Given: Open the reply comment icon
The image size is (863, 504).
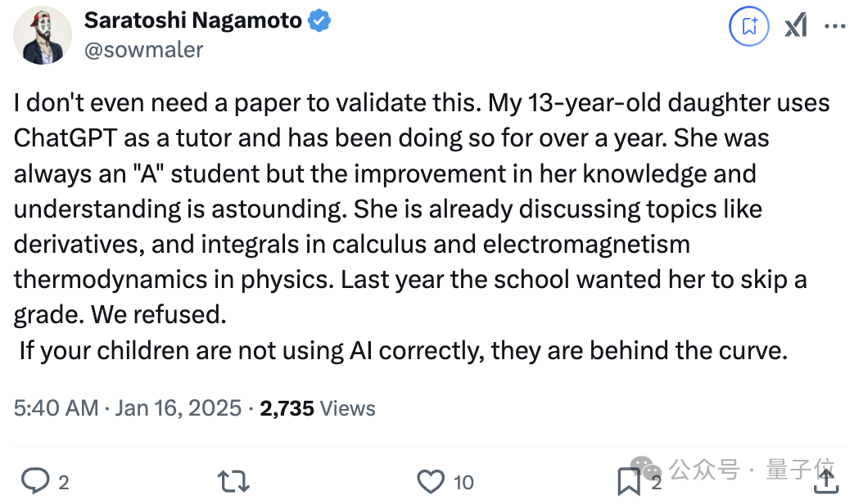Looking at the screenshot, I should click(35, 481).
